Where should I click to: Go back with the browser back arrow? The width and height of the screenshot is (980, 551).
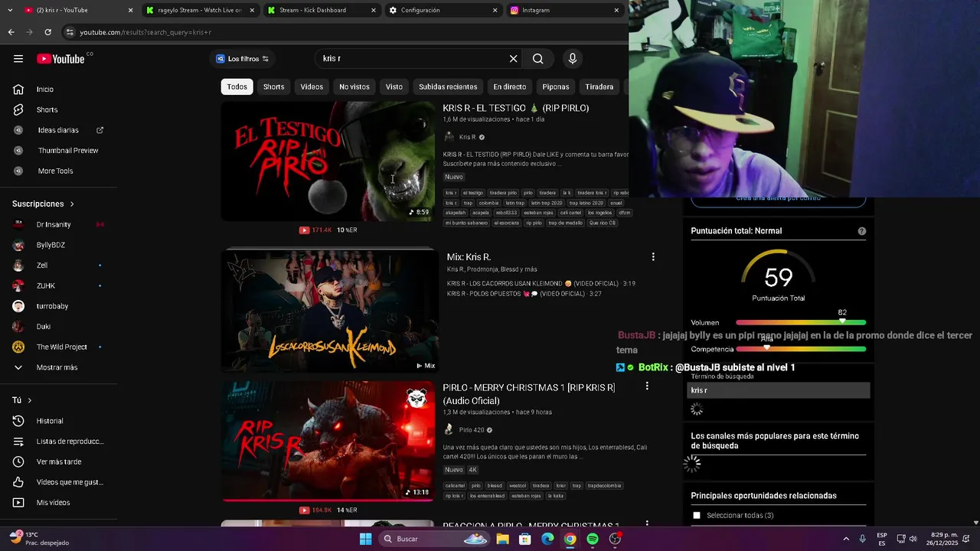tap(11, 32)
